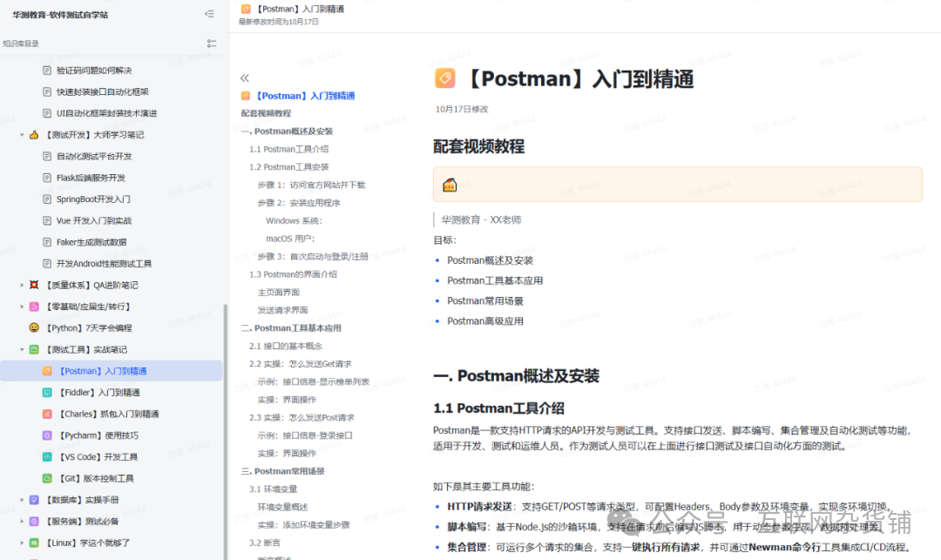The width and height of the screenshot is (941, 560).
Task: Expand the 【服务端】测试必备 folder
Action: click(x=22, y=521)
